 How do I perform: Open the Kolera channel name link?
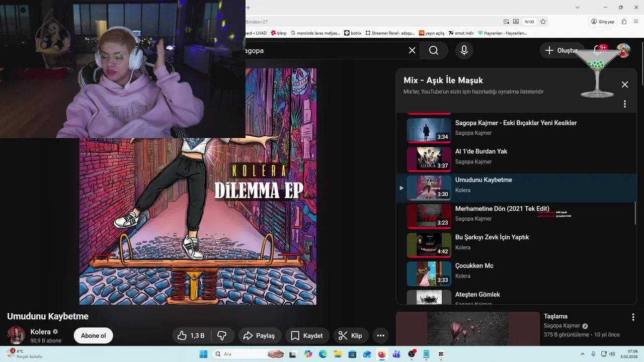pyautogui.click(x=40, y=332)
